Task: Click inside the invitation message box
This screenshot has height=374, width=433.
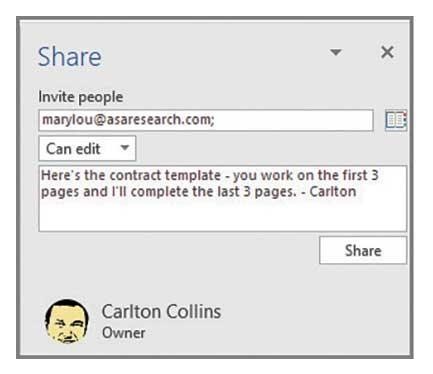Action: click(223, 198)
